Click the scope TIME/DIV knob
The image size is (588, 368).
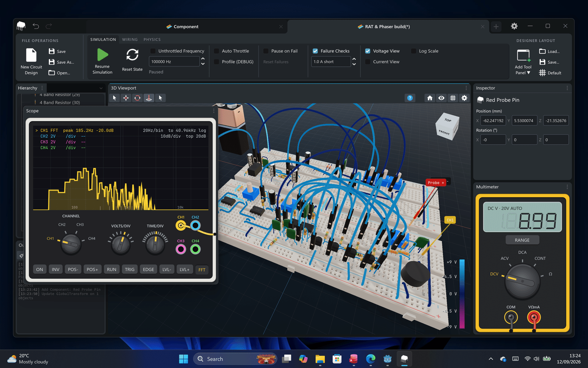pos(155,245)
